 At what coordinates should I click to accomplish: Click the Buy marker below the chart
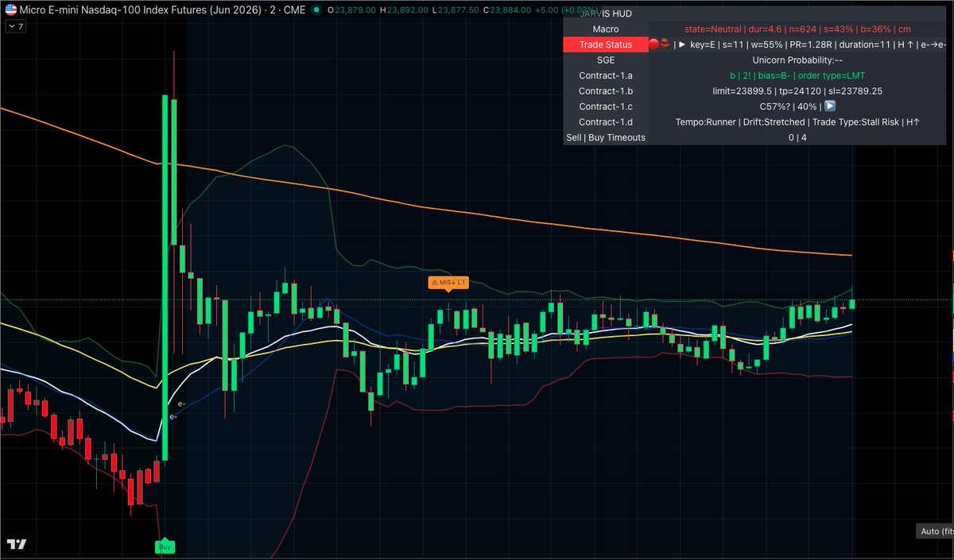click(165, 546)
